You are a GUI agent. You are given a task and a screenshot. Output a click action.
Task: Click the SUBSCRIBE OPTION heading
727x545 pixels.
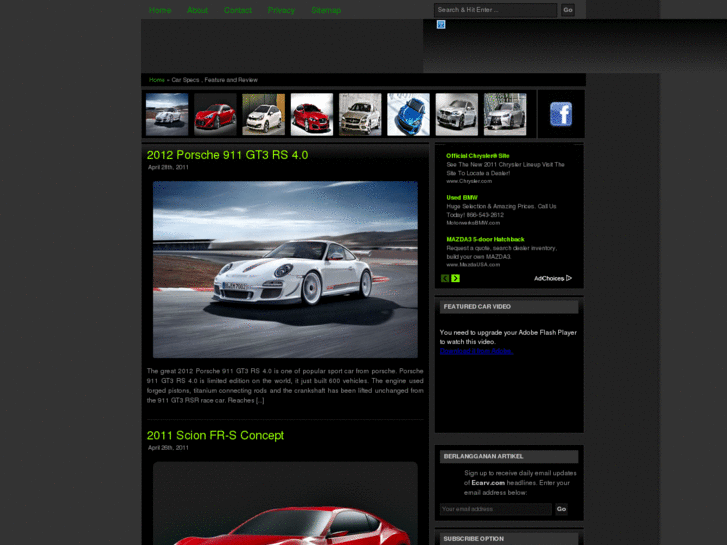coord(473,539)
